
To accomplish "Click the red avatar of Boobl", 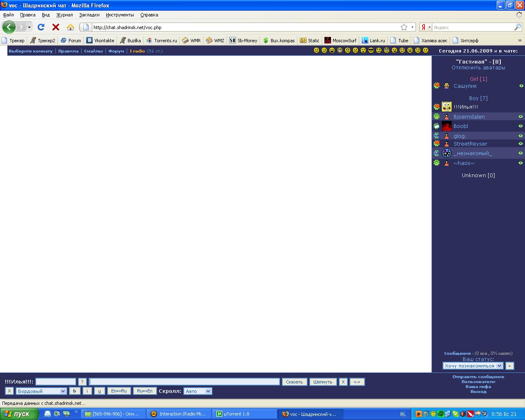I will (x=447, y=126).
